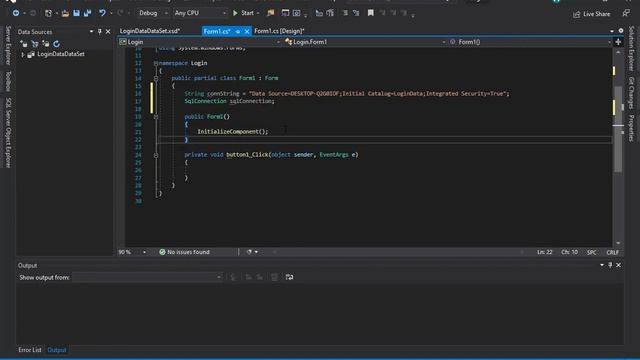Click the toolbar icon to the right of the purple window icon
Viewport: 640px width, 360px height.
point(297,13)
